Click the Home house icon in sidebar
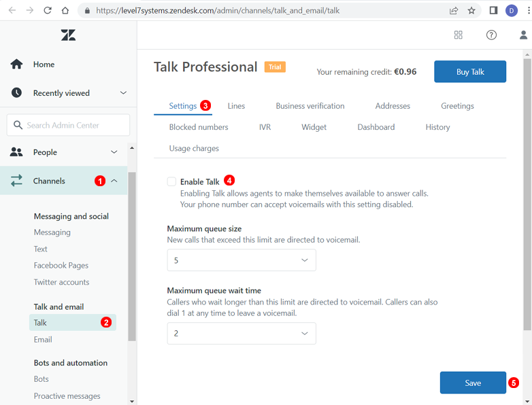The height and width of the screenshot is (405, 532). pos(16,64)
